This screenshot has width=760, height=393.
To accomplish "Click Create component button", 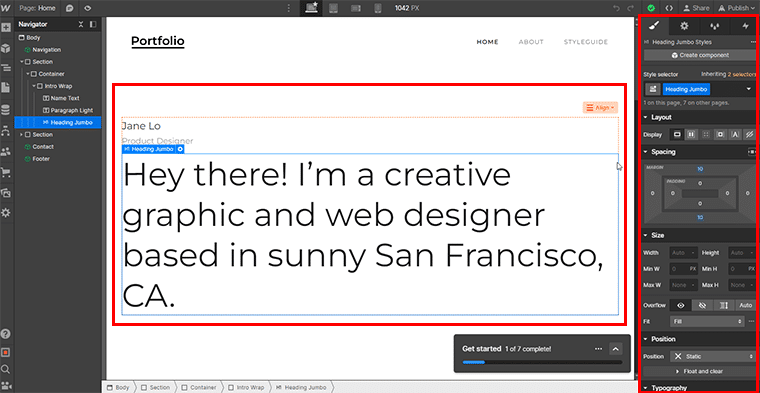I will [700, 55].
